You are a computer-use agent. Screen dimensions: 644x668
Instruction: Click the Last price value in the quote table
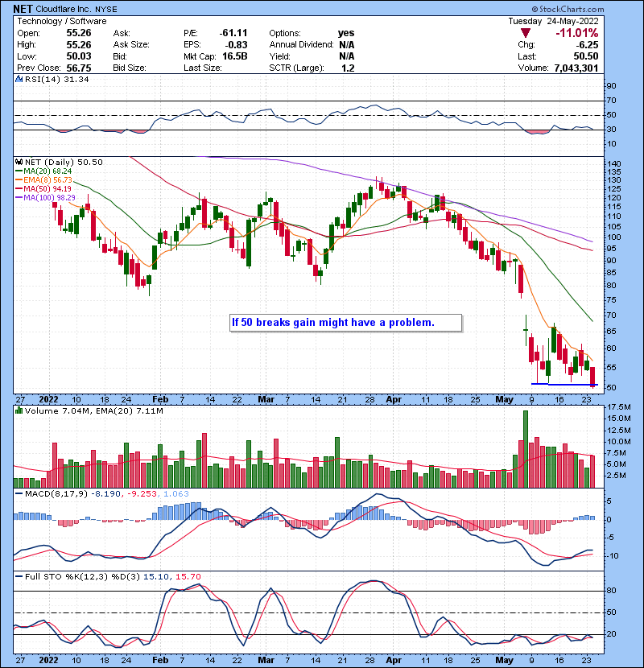coord(585,56)
